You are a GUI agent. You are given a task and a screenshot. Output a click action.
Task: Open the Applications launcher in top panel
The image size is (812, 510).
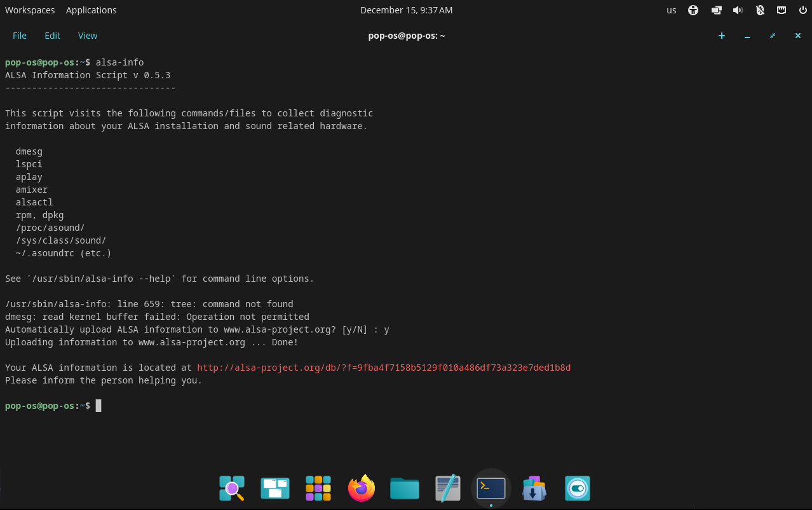click(91, 10)
